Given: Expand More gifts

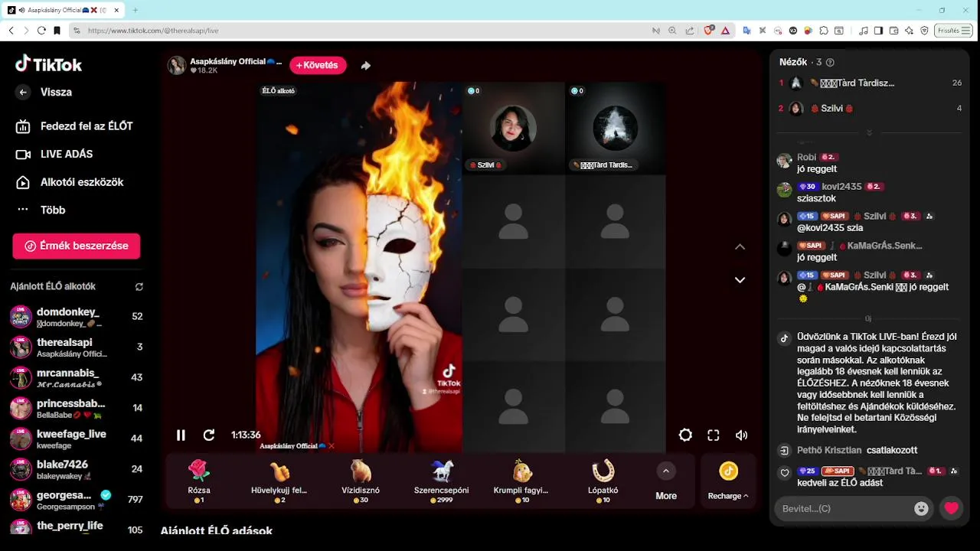Looking at the screenshot, I should tap(666, 481).
